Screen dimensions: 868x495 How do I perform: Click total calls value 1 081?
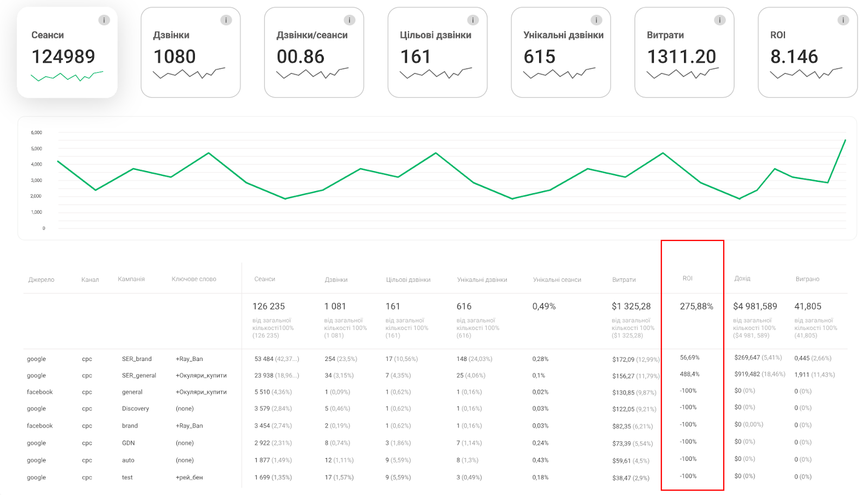pyautogui.click(x=335, y=306)
